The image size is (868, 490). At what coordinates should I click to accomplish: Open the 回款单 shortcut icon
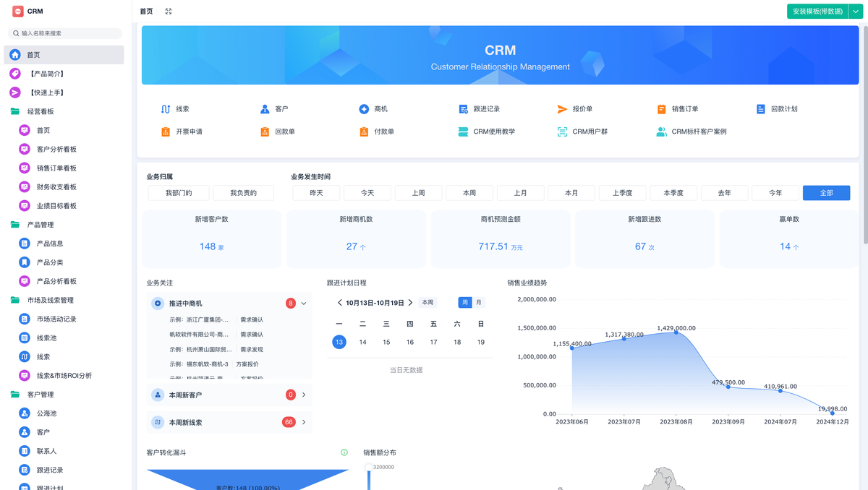click(x=265, y=132)
